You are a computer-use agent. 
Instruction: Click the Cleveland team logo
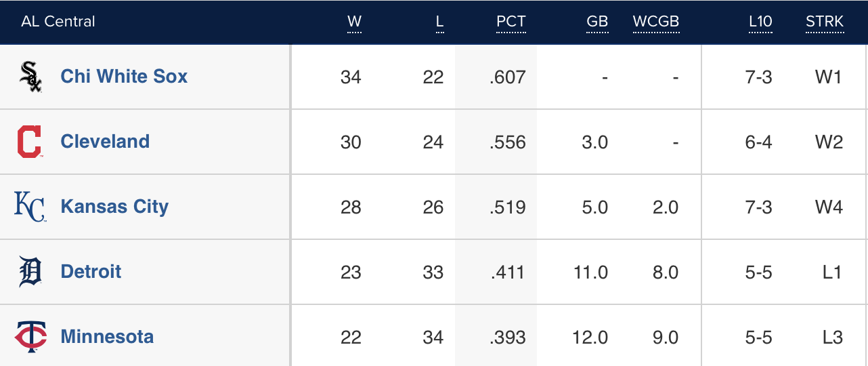29,142
